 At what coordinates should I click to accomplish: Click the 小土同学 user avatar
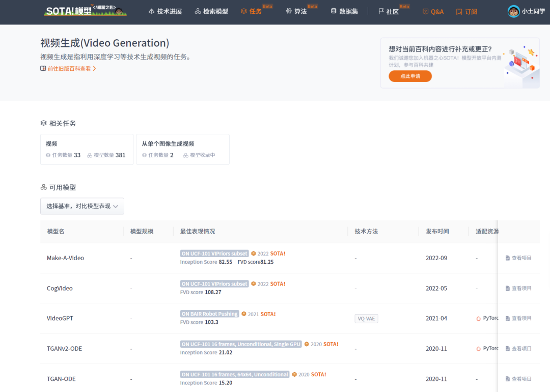pos(513,11)
